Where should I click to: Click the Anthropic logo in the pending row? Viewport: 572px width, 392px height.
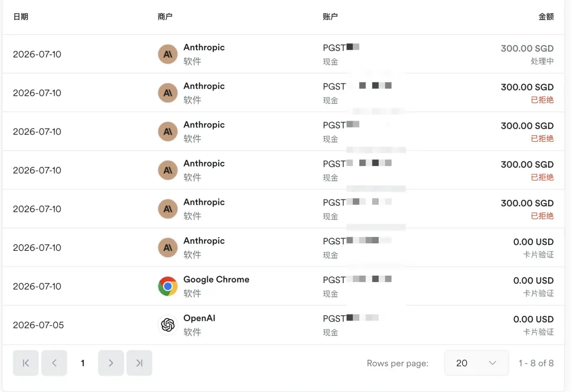167,54
